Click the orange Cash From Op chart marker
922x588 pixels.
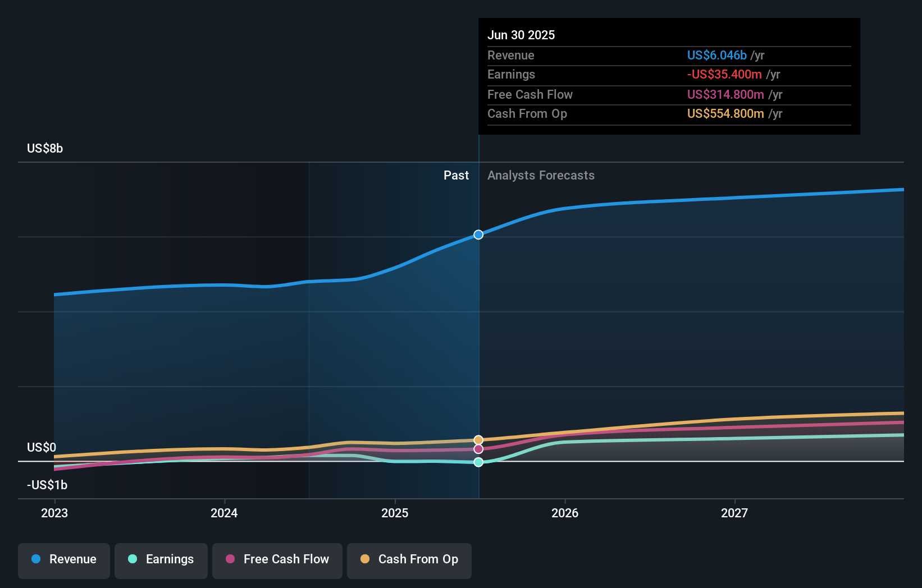click(x=478, y=440)
